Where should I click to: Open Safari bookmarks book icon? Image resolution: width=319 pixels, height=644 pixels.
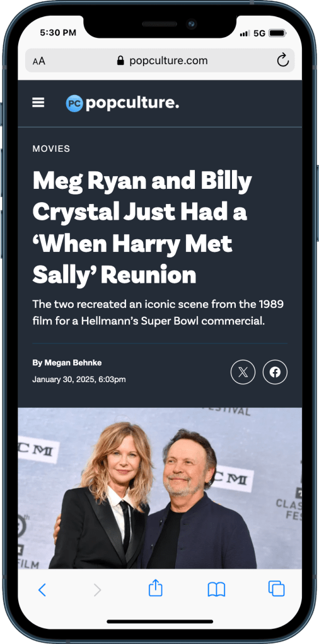click(x=216, y=589)
